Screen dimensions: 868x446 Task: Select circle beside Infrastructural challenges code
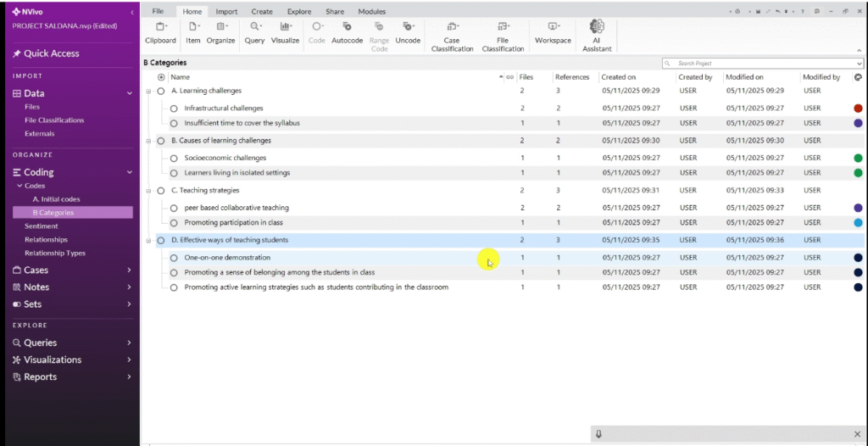click(x=174, y=109)
